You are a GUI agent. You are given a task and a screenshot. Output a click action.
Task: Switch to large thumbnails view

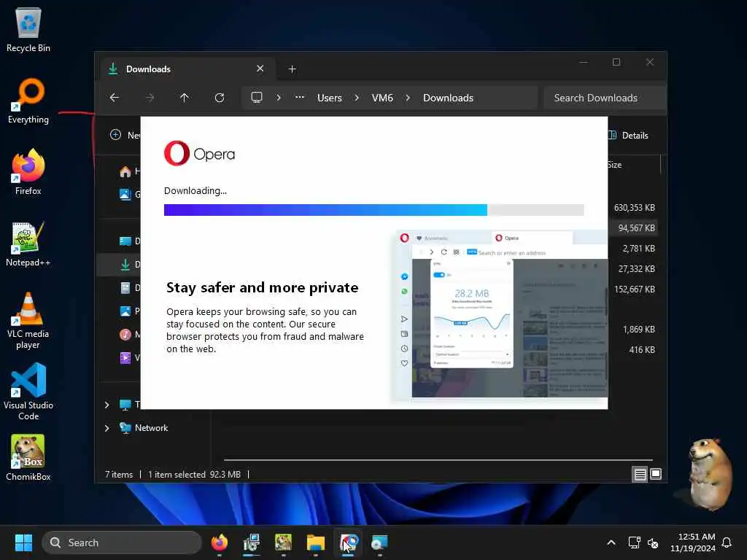pyautogui.click(x=656, y=474)
